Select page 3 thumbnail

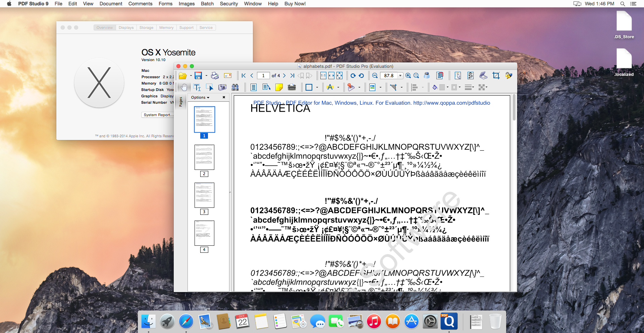pyautogui.click(x=204, y=195)
